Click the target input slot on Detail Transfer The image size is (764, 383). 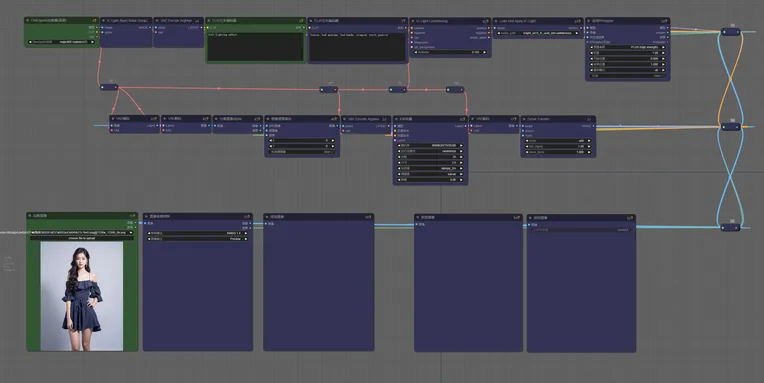point(523,126)
